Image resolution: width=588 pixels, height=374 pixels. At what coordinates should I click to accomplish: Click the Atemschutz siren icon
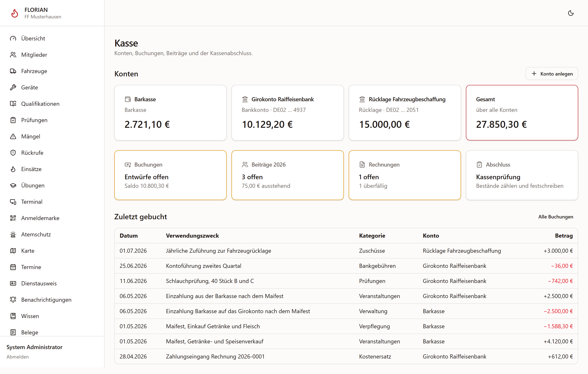coord(13,235)
